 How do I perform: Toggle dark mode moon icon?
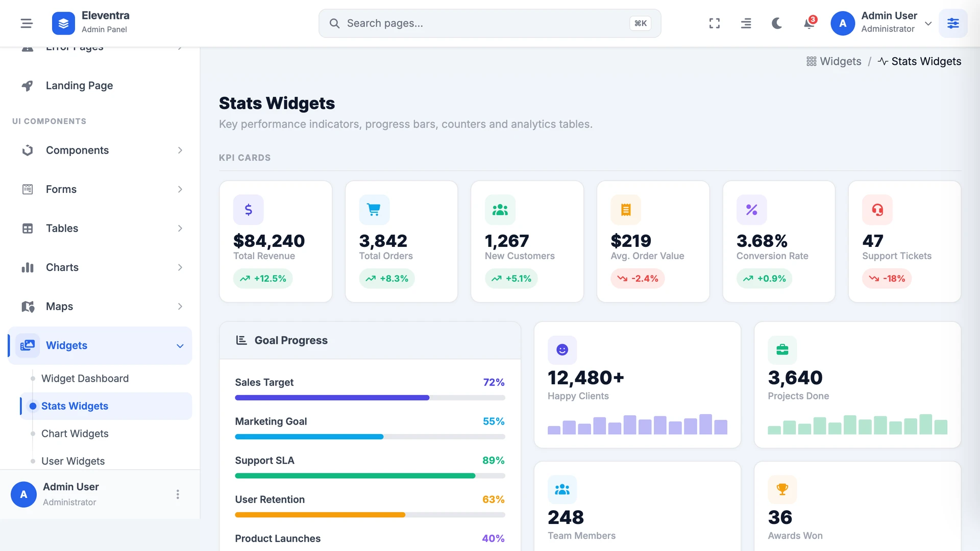777,23
